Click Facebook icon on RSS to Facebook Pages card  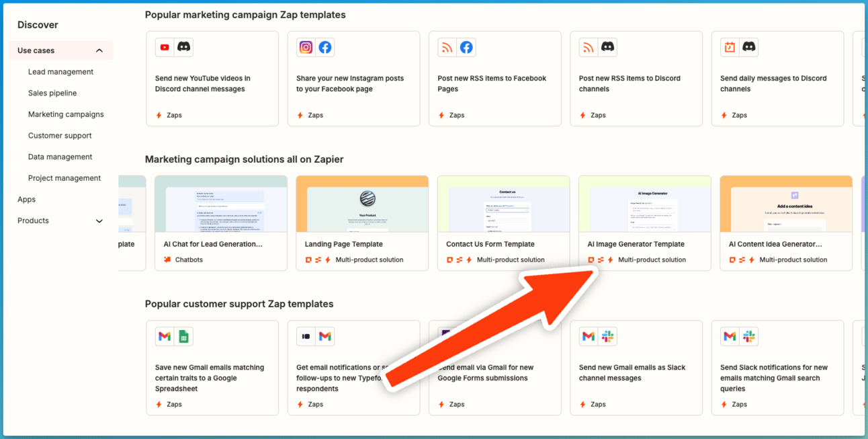coord(466,47)
